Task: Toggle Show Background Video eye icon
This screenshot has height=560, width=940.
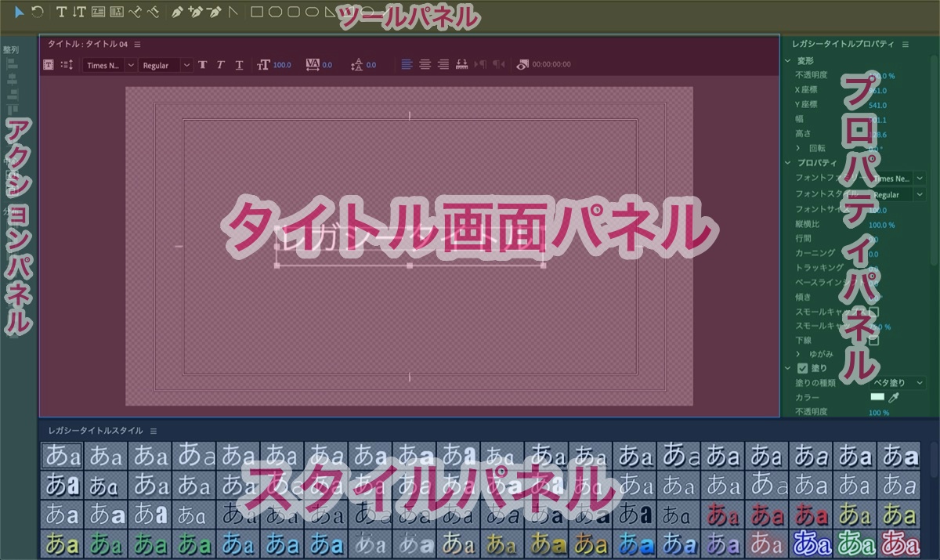Action: pos(522,65)
